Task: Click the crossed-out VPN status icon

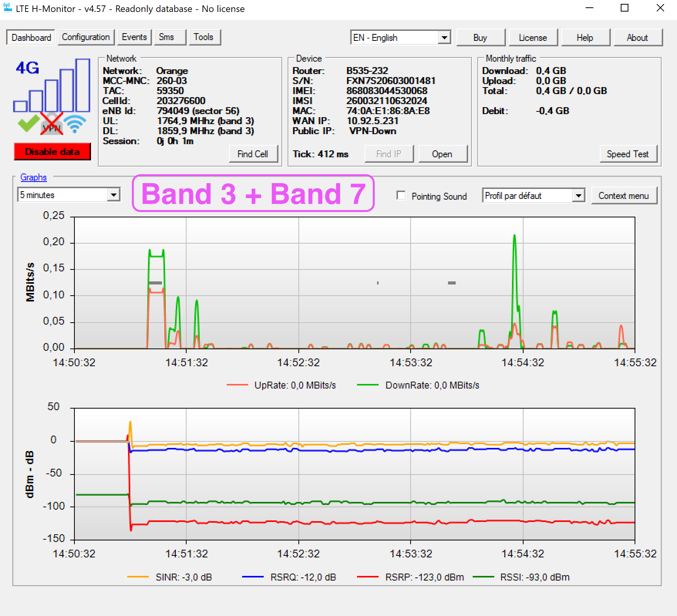Action: [52, 124]
